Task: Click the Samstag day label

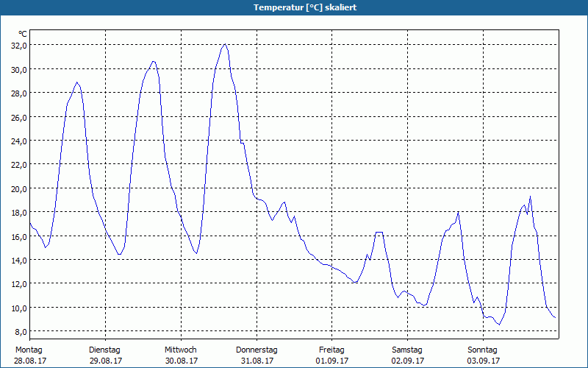Action: [x=407, y=350]
